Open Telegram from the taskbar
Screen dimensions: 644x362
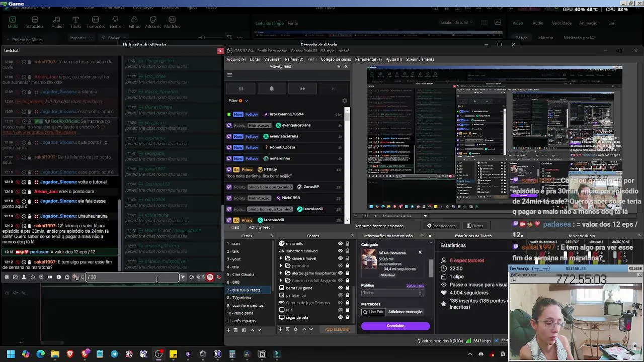(x=114, y=354)
